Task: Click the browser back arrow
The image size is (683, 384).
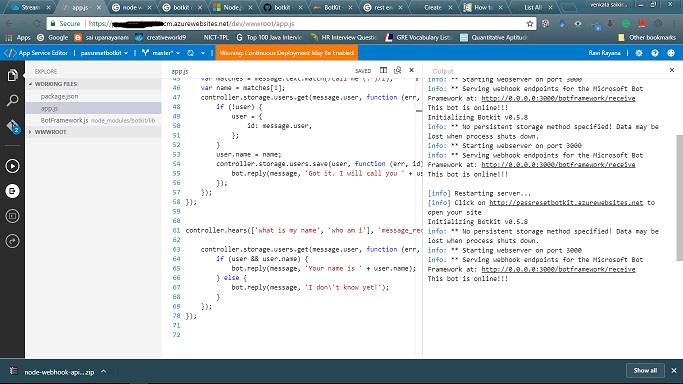Action: (9, 24)
